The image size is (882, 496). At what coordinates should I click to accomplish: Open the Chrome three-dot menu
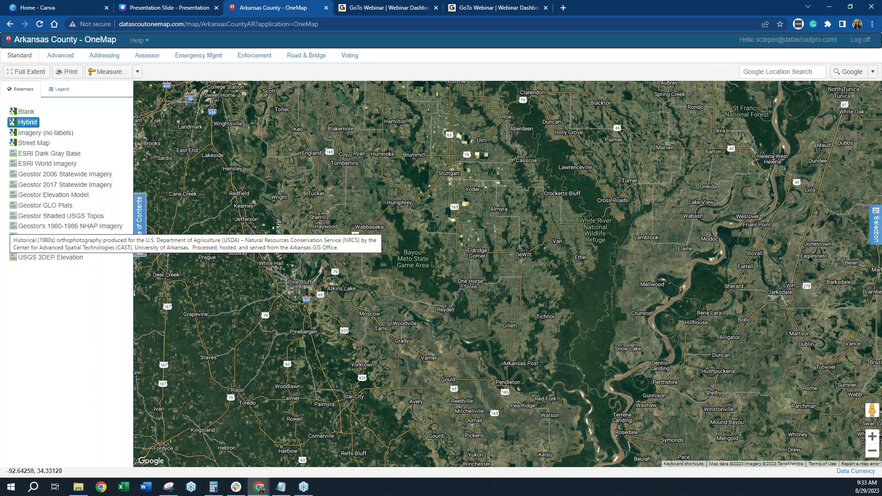click(872, 24)
